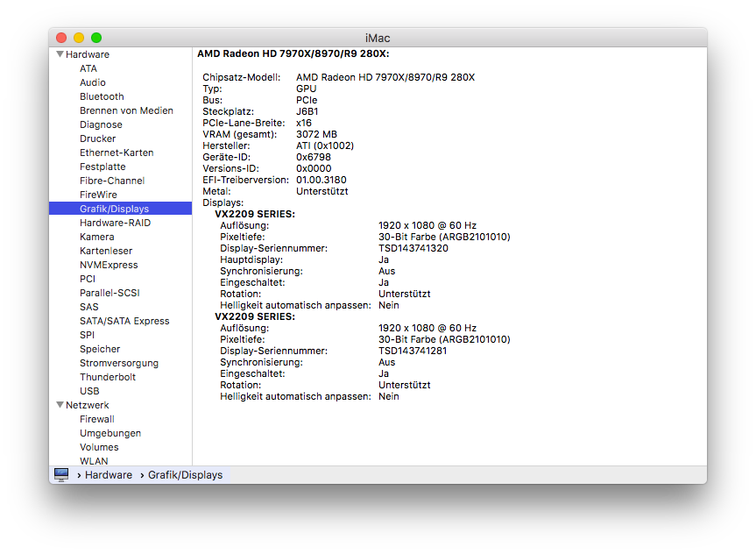Click the Chipsatz-Modell value text
The width and height of the screenshot is (756, 554).
[x=385, y=77]
